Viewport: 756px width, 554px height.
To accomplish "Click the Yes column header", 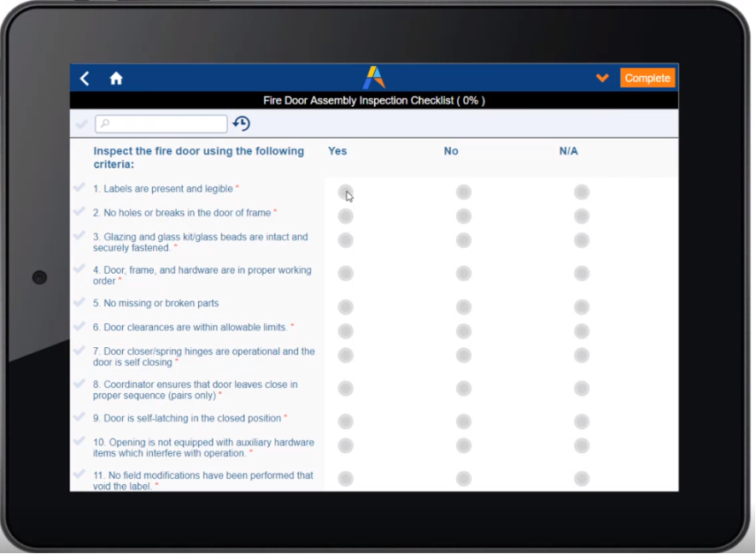I will pos(337,151).
